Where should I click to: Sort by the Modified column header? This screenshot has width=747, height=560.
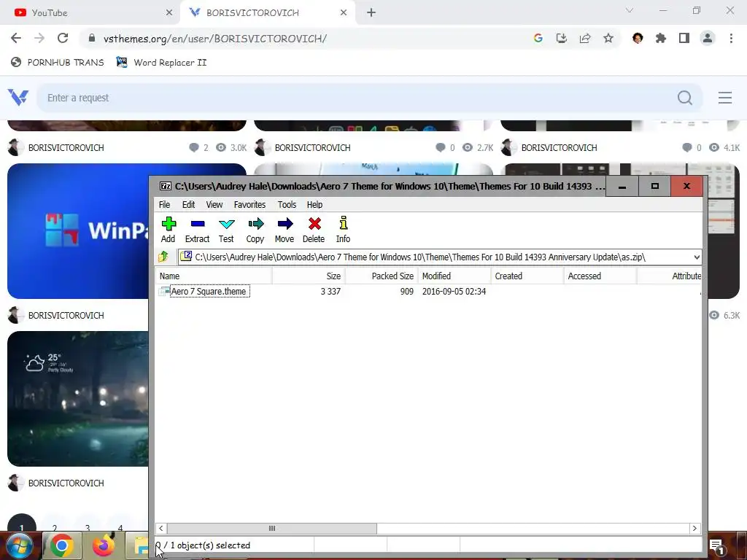coord(454,276)
